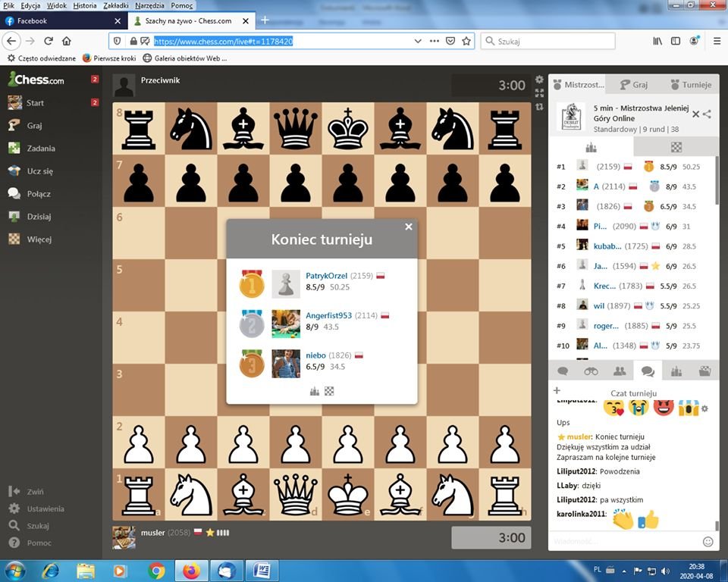Open Więcej menu in the sidebar
The width and height of the screenshot is (728, 582).
tap(39, 239)
